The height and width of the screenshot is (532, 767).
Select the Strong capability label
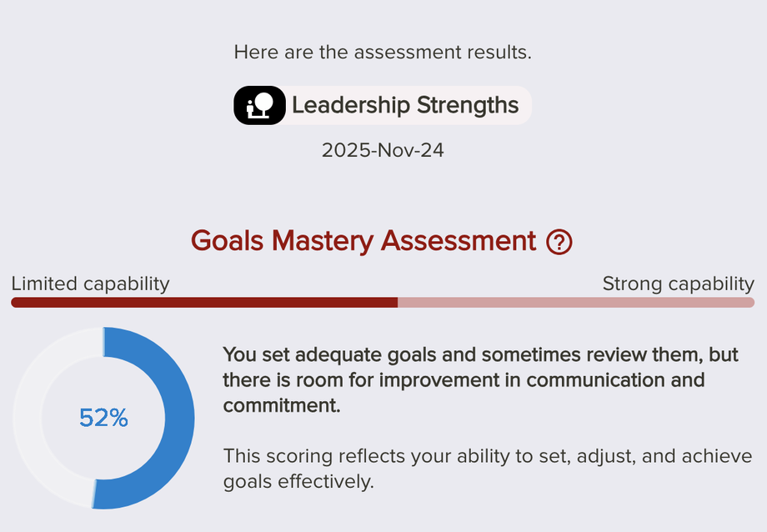[x=678, y=284]
